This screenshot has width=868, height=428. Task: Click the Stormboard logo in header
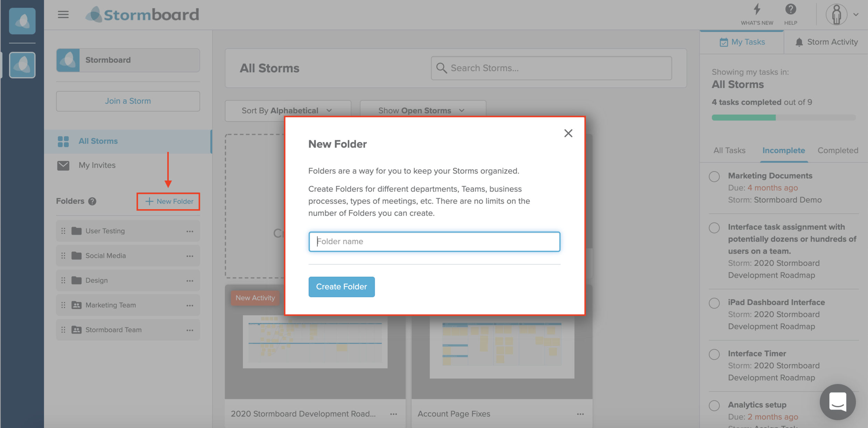click(x=142, y=15)
